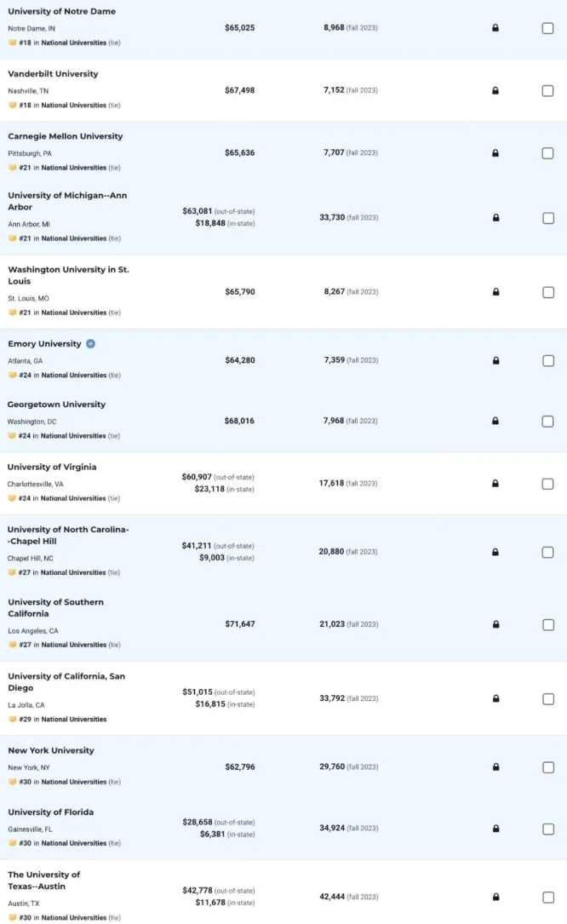Image resolution: width=567 pixels, height=924 pixels.
Task: Click the lock icon for New York University
Action: point(495,766)
